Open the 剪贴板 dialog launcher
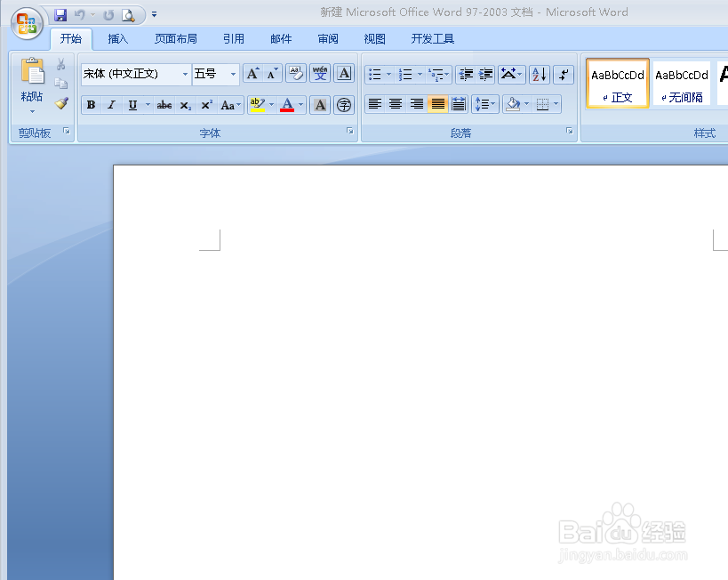 click(67, 131)
